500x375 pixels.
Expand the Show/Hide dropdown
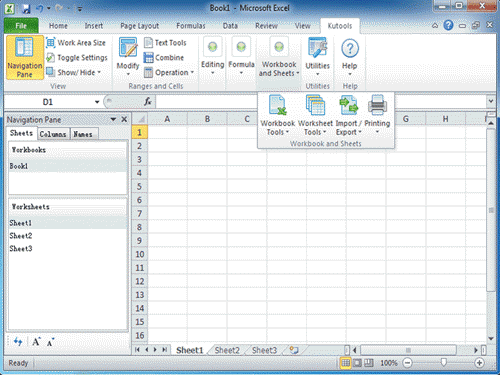point(74,72)
